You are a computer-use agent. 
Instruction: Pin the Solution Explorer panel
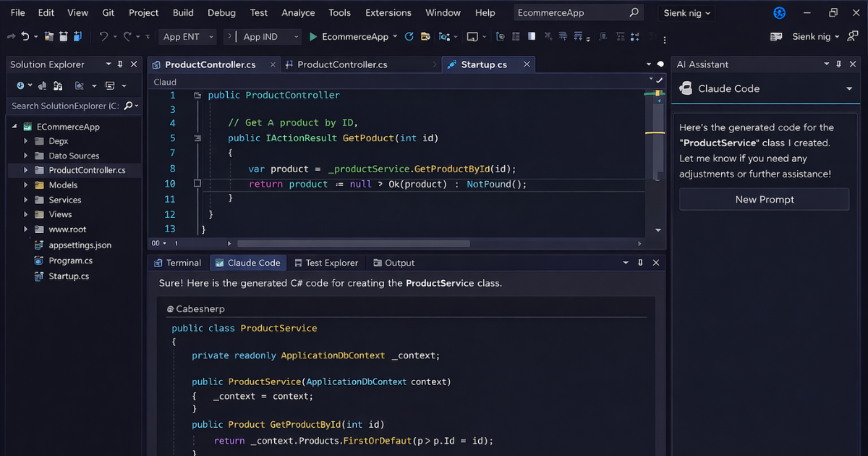point(120,64)
